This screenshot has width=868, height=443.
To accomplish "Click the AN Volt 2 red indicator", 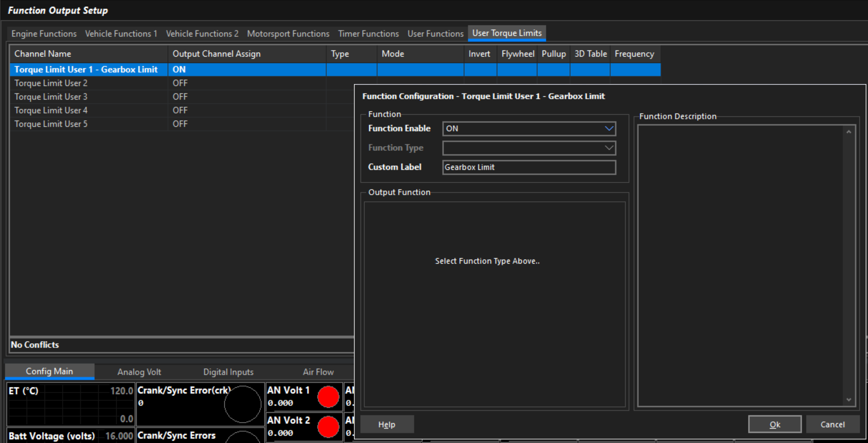I will point(328,427).
